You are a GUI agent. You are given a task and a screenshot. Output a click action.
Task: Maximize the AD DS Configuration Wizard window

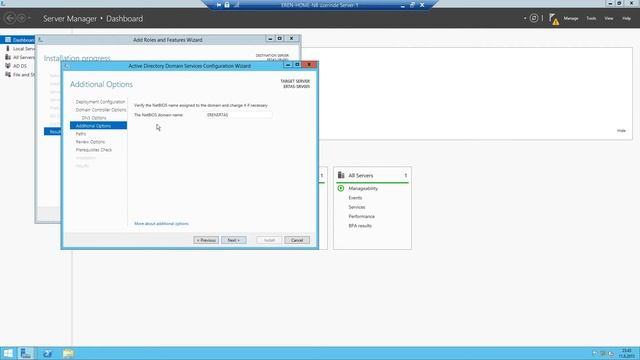tap(297, 65)
